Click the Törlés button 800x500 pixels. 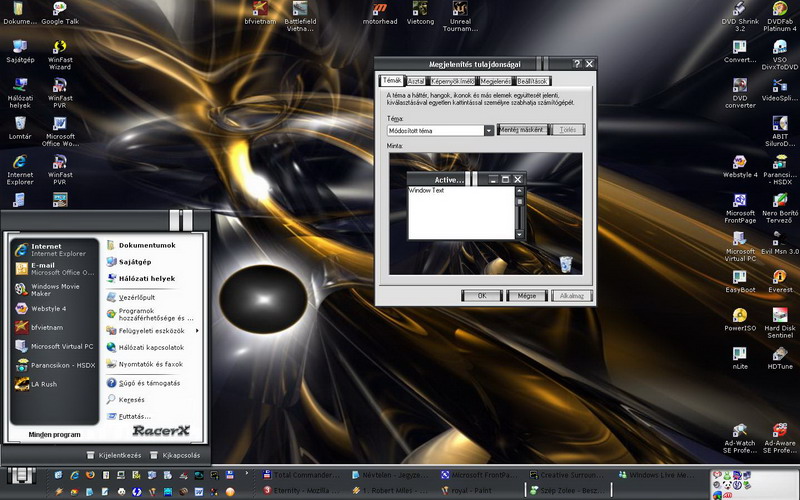(567, 130)
